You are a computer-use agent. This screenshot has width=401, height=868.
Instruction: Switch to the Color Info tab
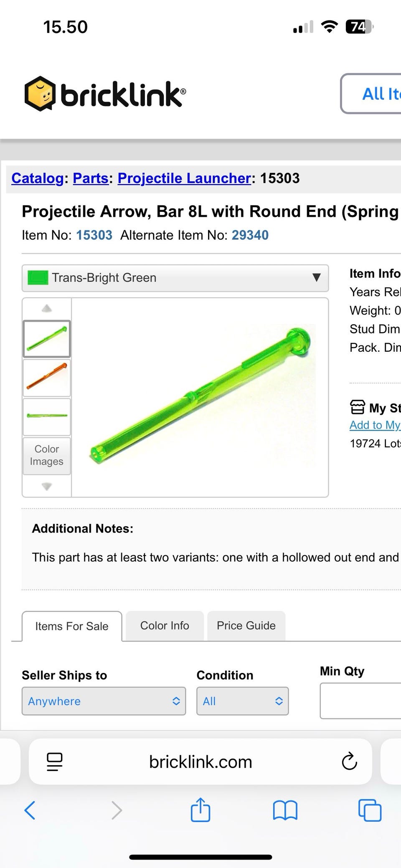[x=165, y=625]
